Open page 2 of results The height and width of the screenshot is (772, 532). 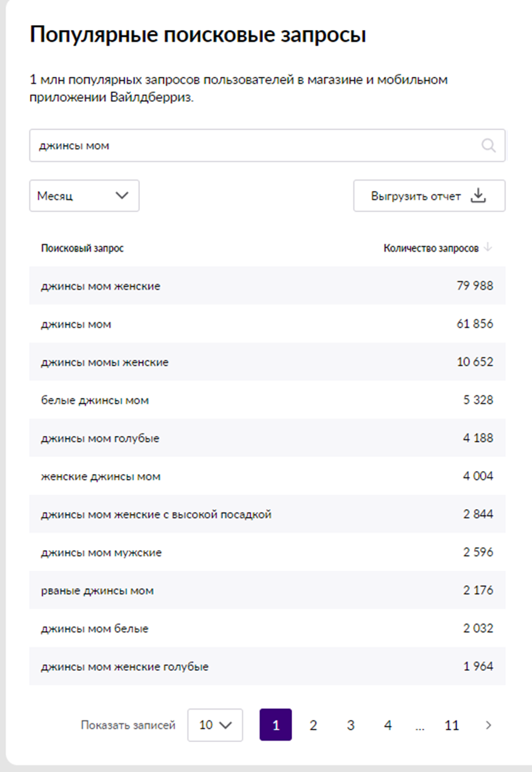(x=313, y=725)
